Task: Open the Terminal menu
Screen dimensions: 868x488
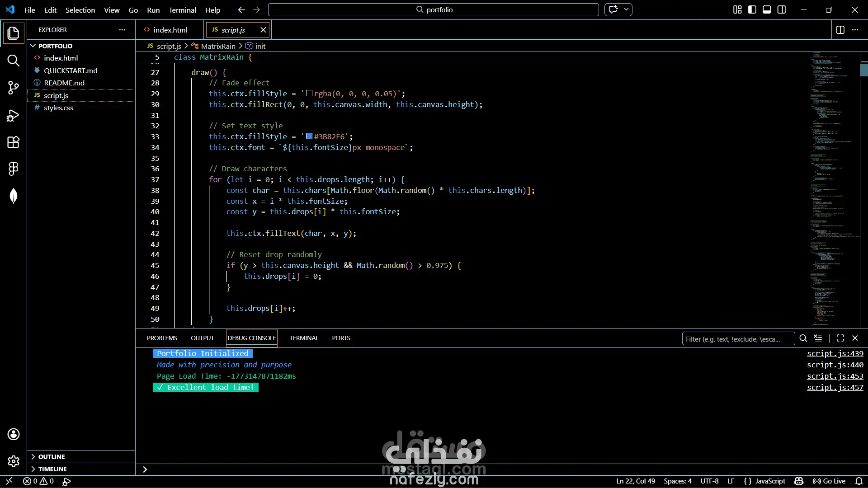Action: coord(182,10)
